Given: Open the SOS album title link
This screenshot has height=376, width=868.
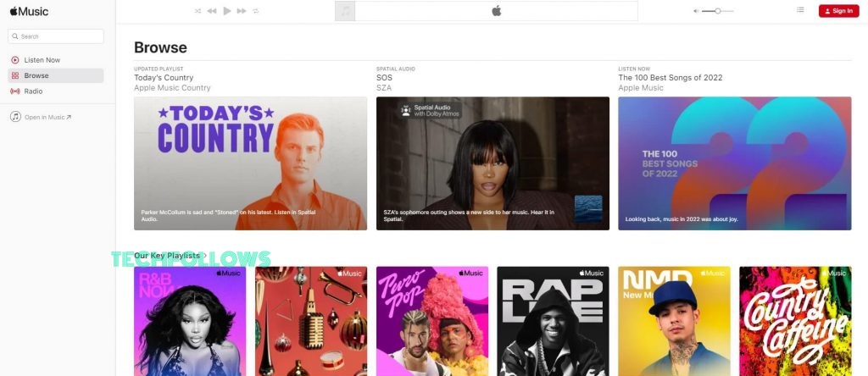Looking at the screenshot, I should (x=384, y=78).
